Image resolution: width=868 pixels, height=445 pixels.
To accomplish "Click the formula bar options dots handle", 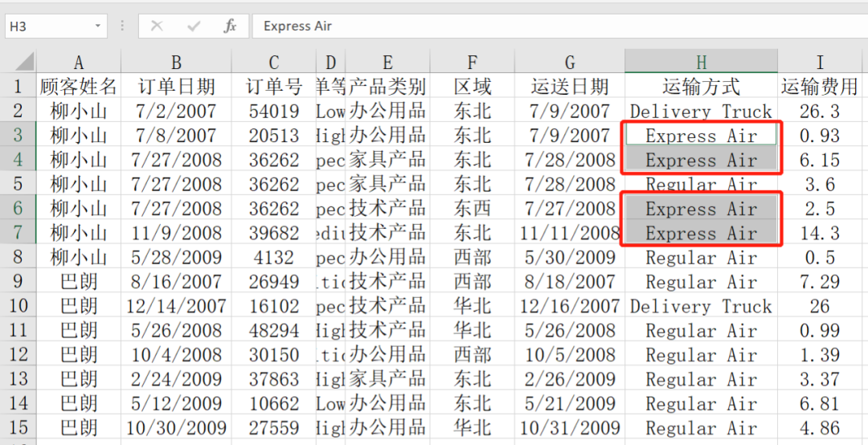I will (x=122, y=26).
